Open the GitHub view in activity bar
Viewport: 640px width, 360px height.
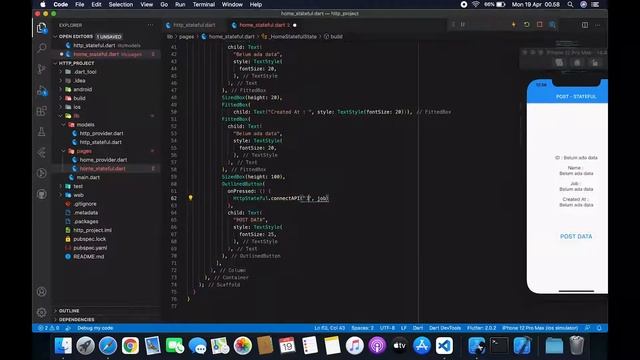coord(42,194)
